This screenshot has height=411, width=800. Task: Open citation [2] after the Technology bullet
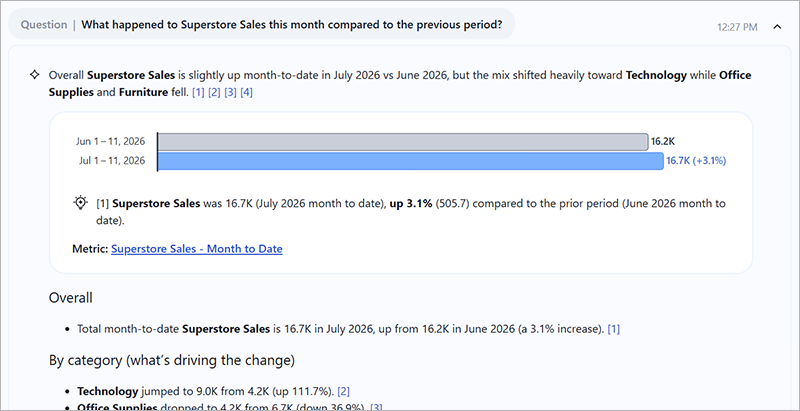[x=343, y=392]
